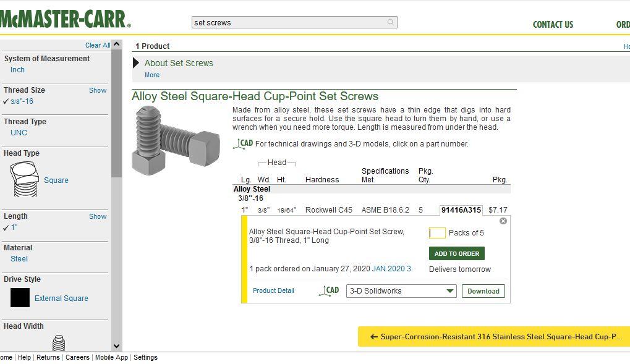Select the External Square drive style link
Image resolution: width=630 pixels, height=364 pixels.
61,298
